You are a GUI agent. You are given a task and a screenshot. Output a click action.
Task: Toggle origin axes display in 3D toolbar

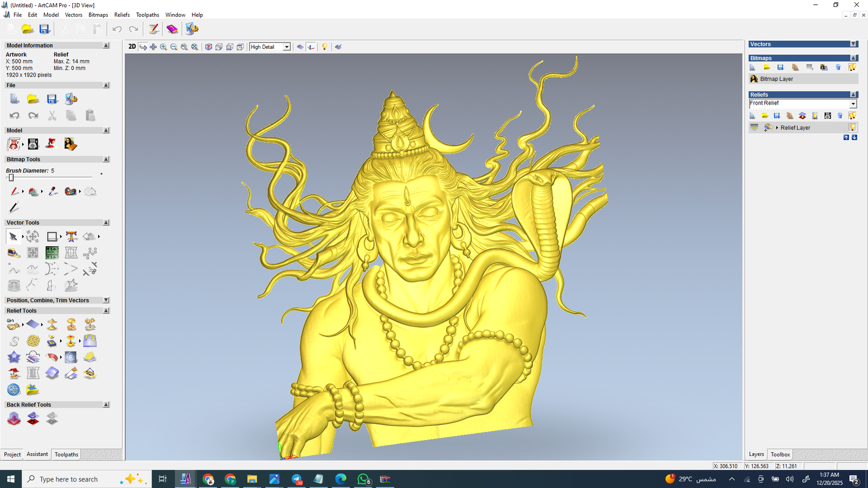pos(311,47)
